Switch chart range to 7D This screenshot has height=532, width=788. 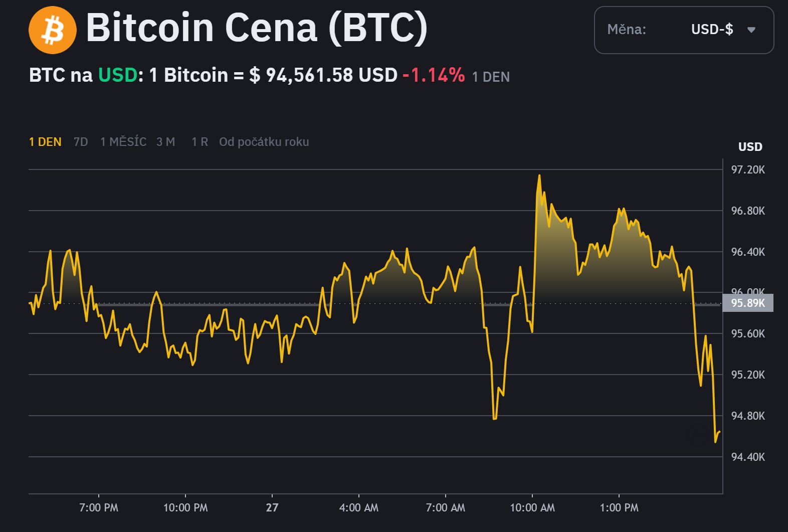[81, 142]
